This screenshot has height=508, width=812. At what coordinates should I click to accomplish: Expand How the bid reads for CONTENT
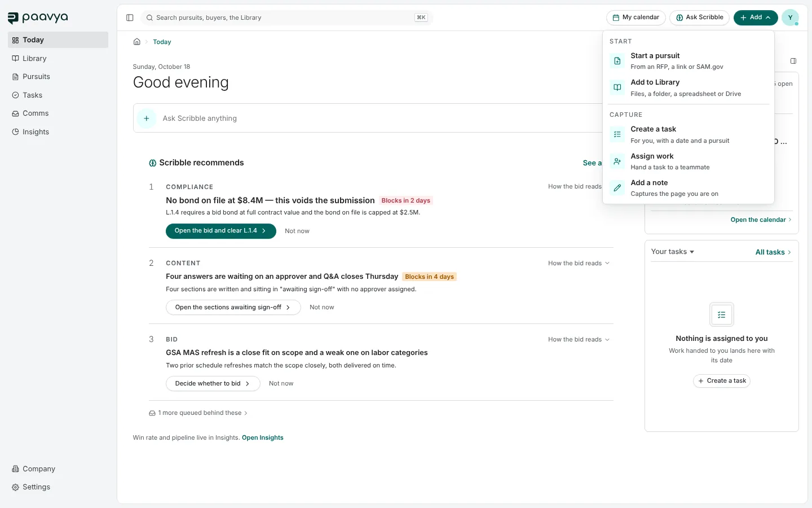coord(579,264)
